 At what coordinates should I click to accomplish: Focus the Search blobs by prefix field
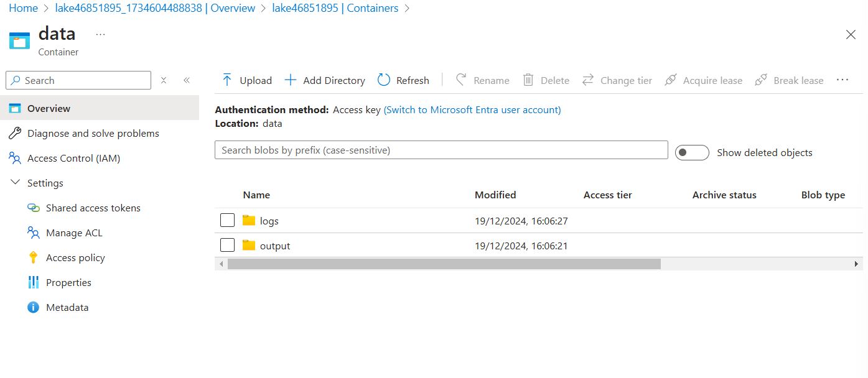coord(441,150)
